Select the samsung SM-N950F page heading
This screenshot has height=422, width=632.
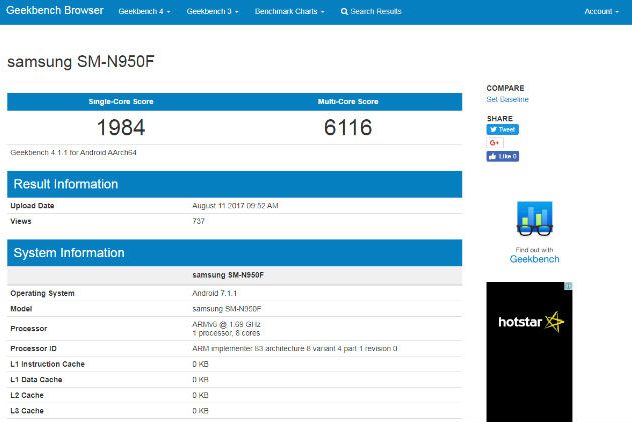pos(81,62)
